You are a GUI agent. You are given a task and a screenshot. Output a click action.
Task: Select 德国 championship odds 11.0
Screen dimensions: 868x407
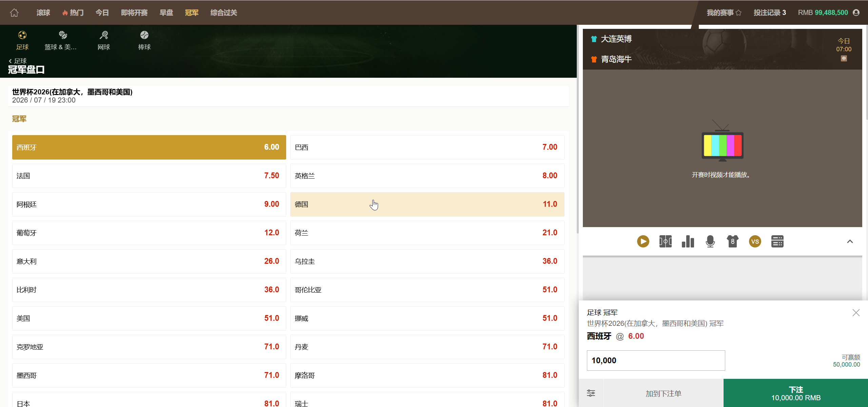click(427, 204)
